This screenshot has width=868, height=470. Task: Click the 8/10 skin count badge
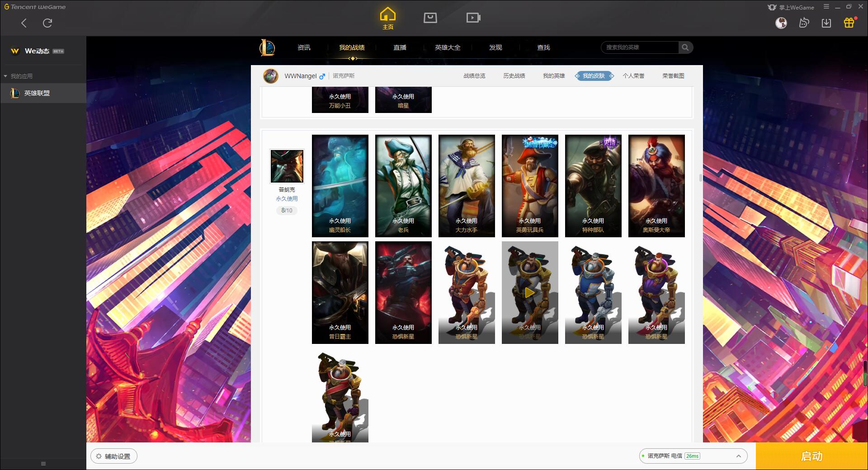click(x=287, y=211)
